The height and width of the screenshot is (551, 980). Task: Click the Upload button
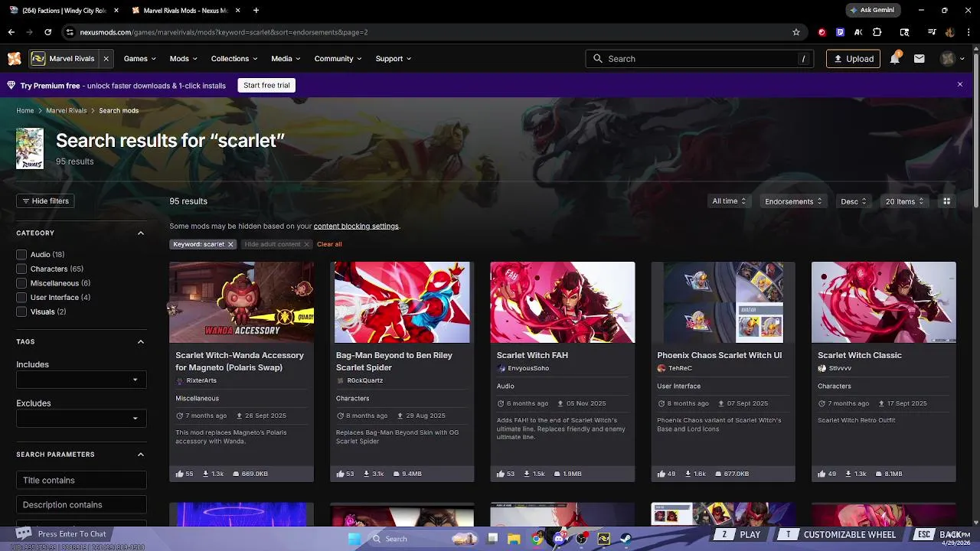[853, 59]
